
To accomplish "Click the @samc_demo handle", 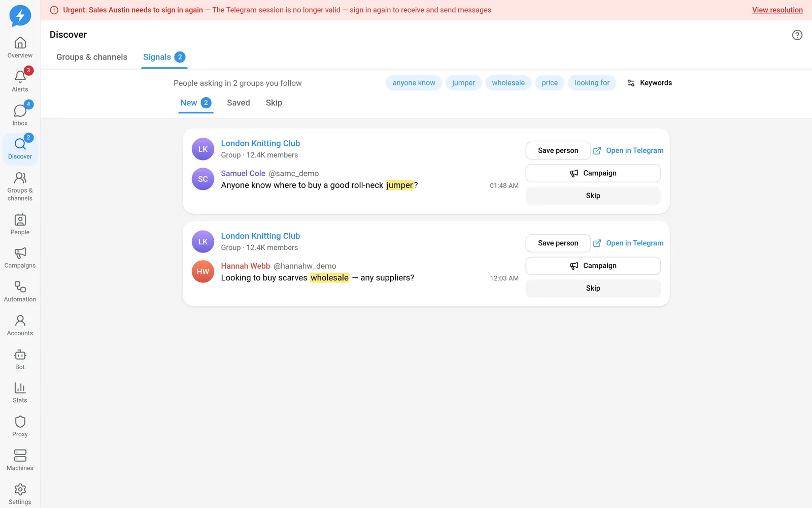I will [x=294, y=173].
